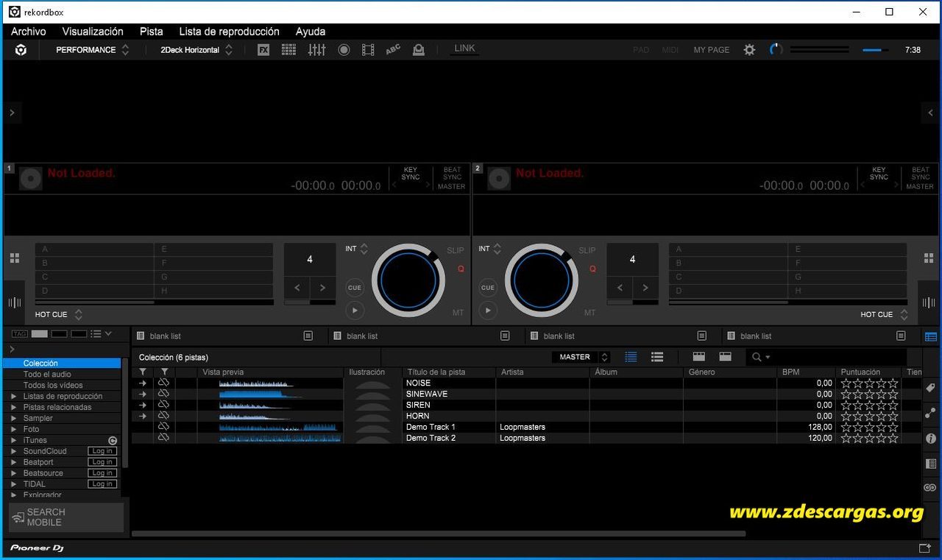This screenshot has height=560, width=942.
Task: Open the tag list panel on right sidebar
Action: [930, 388]
